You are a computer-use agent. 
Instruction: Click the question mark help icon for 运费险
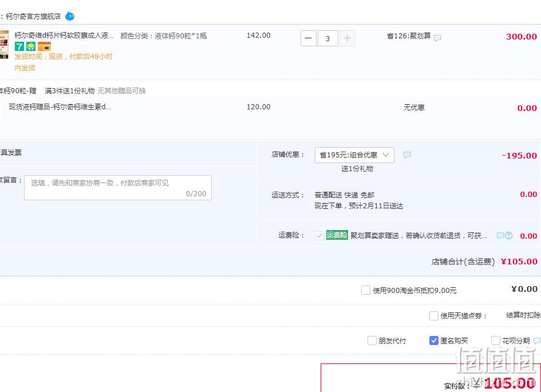click(x=508, y=235)
